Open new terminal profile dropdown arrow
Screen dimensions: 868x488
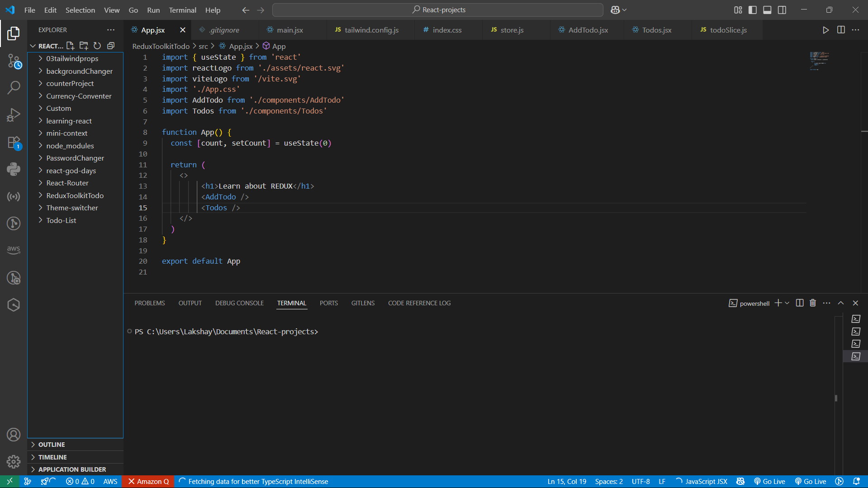point(787,303)
